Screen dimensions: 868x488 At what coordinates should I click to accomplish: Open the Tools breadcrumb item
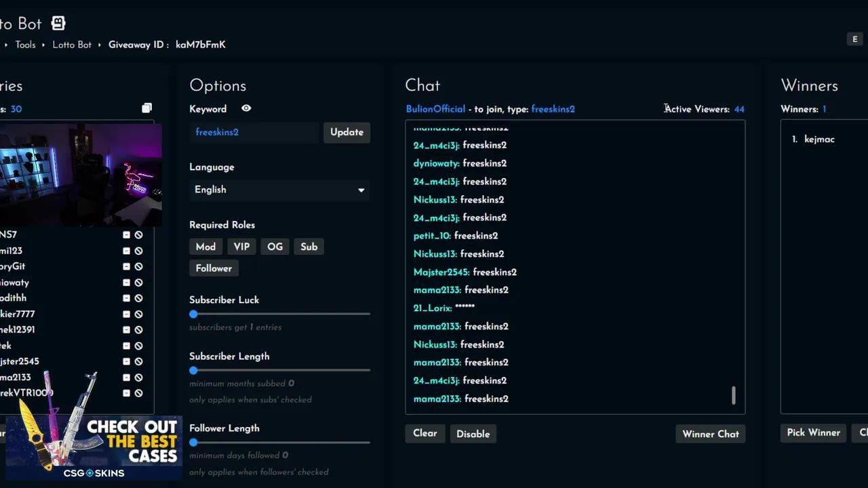pos(25,45)
